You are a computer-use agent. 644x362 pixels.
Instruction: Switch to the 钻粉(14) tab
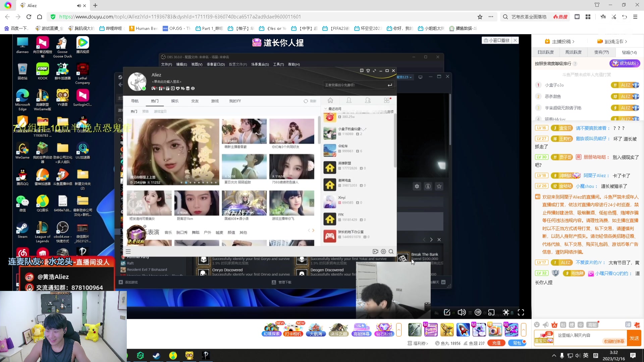pyautogui.click(x=629, y=52)
